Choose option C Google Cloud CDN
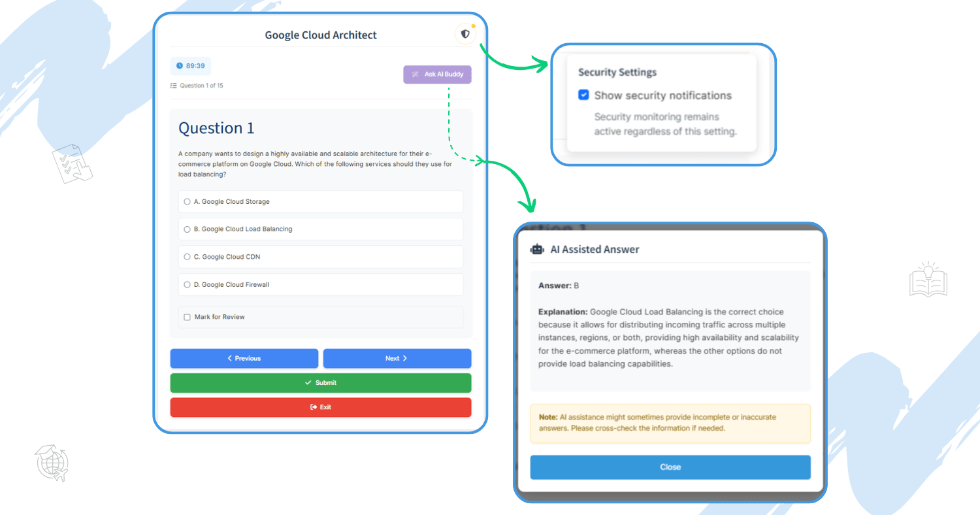This screenshot has height=515, width=980. [188, 257]
